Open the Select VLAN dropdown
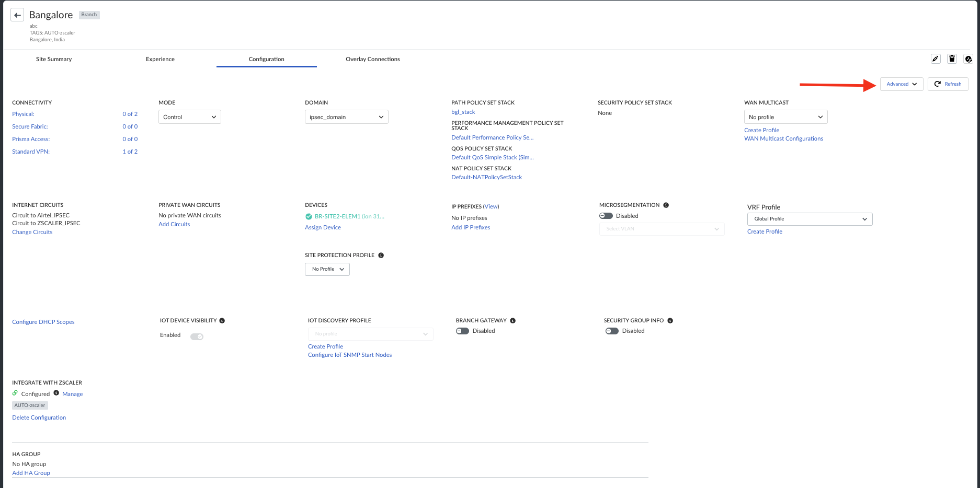This screenshot has width=980, height=488. pos(662,229)
